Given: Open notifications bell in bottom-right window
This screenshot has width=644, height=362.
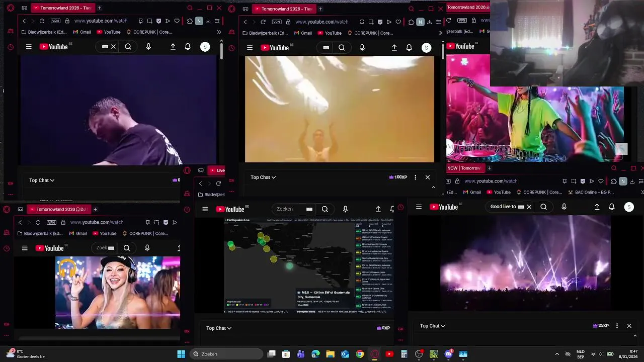Looking at the screenshot, I should (612, 207).
